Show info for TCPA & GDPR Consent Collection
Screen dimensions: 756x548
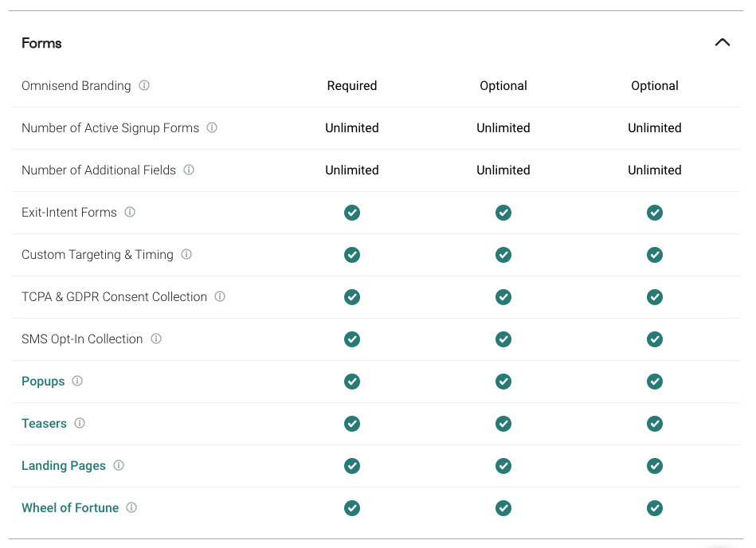pyautogui.click(x=220, y=296)
